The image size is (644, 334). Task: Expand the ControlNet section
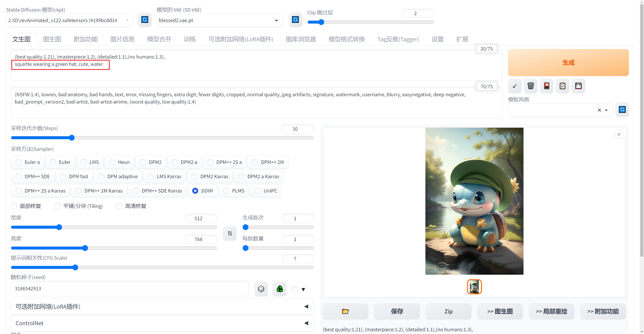[x=162, y=323]
